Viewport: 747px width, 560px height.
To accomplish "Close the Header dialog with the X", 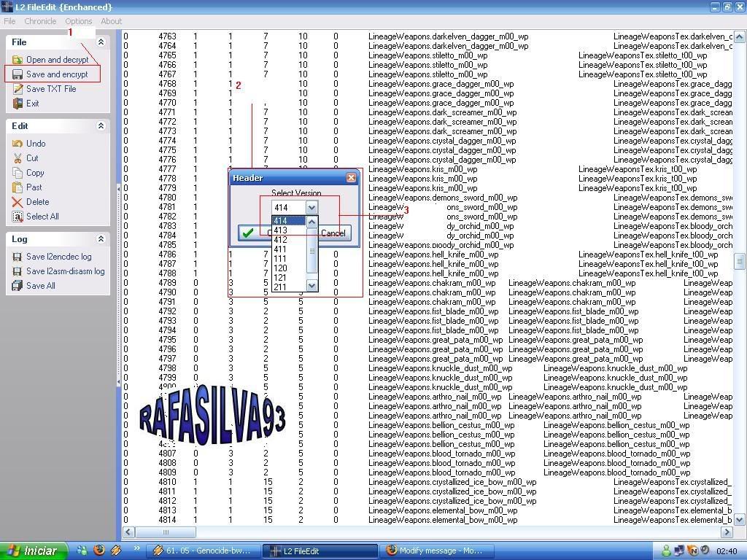I will [x=351, y=178].
